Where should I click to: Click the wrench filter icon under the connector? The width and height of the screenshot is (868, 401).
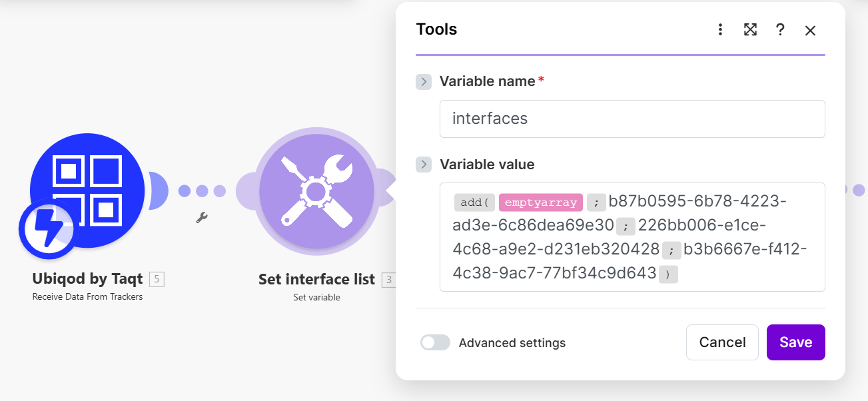202,218
